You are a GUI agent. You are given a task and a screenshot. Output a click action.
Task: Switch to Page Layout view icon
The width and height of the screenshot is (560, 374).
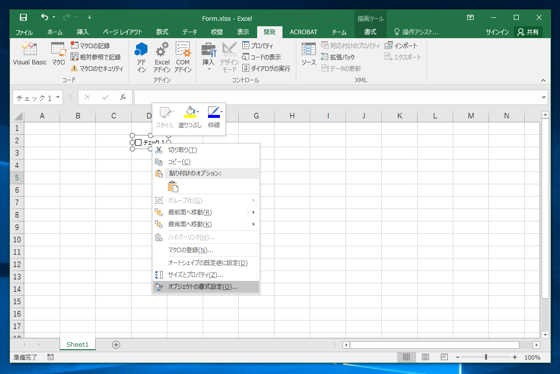point(425,357)
